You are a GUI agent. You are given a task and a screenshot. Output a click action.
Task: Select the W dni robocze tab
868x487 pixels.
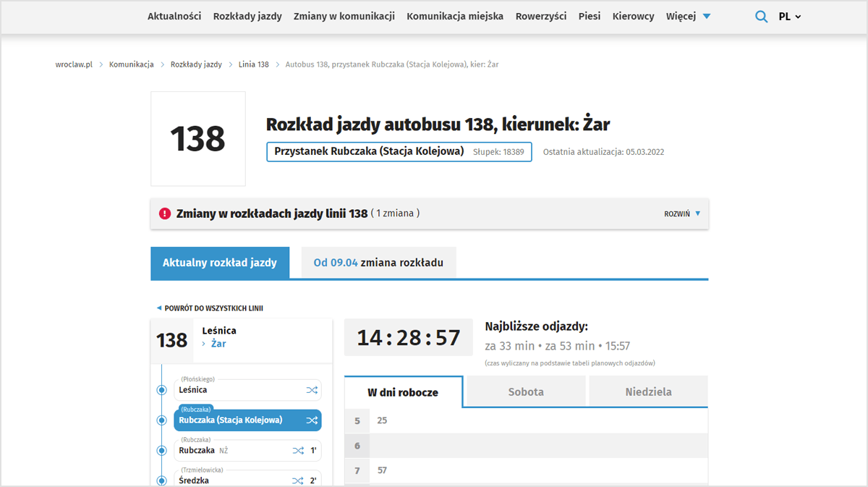pyautogui.click(x=403, y=391)
